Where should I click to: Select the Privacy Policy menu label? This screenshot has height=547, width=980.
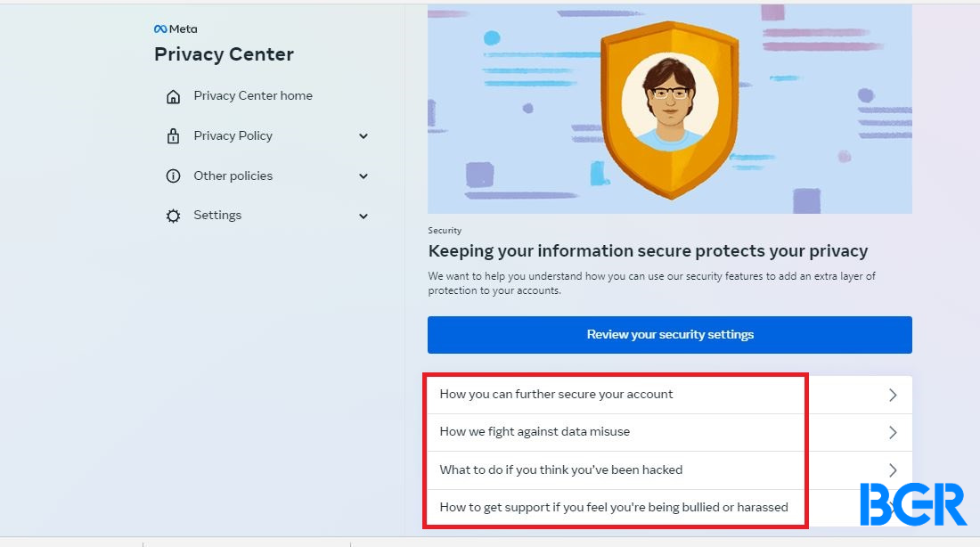[x=233, y=135]
